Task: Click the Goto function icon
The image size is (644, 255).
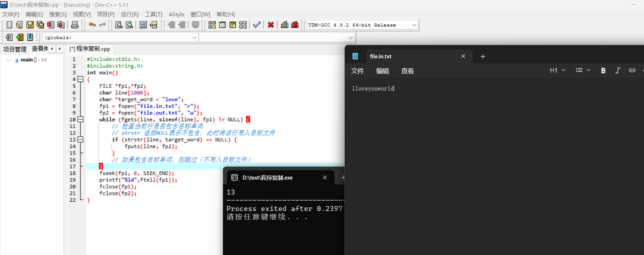Action: pos(143,25)
